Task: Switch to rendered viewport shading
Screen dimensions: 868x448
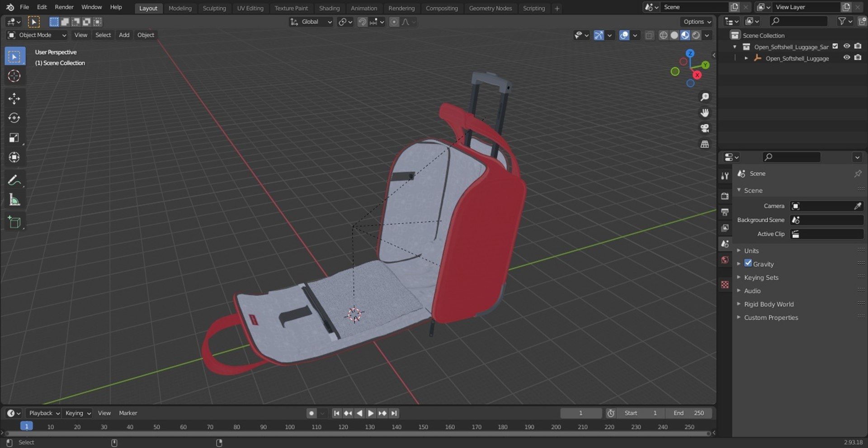Action: point(696,35)
